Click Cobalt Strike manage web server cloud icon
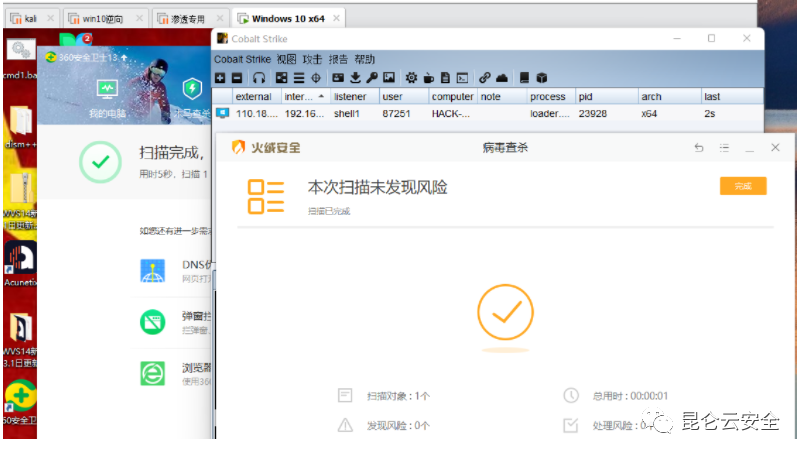The height and width of the screenshot is (456, 805). click(502, 78)
